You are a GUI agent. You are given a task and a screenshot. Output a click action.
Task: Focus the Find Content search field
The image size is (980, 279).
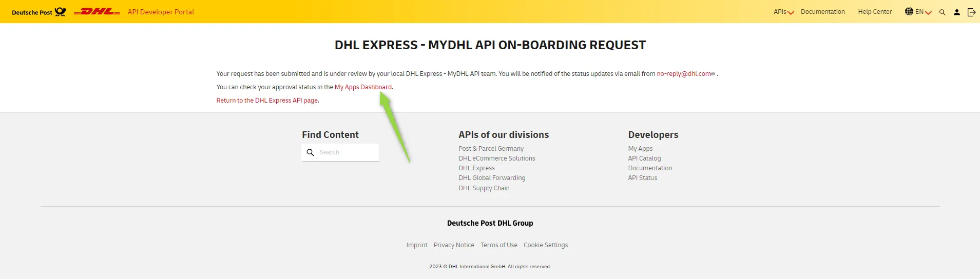point(347,152)
